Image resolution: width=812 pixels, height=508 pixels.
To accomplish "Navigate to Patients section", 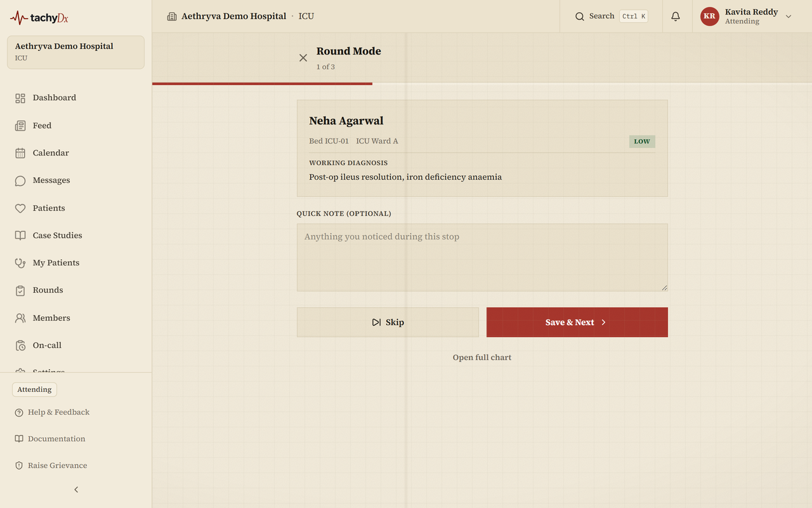I will click(75, 208).
